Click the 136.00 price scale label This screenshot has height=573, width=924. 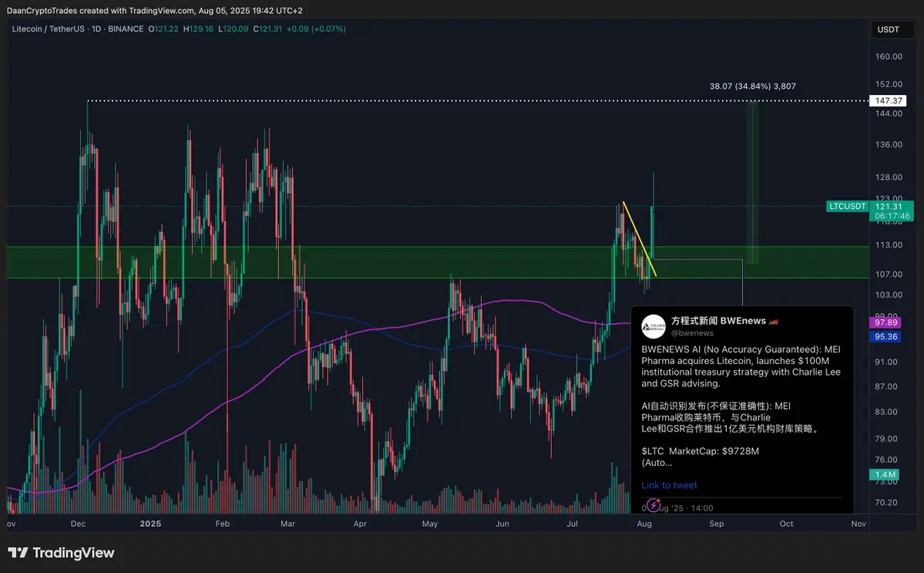pos(889,144)
